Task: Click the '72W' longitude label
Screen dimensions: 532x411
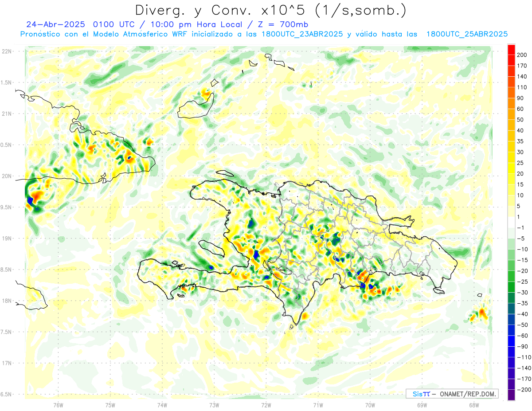Action: click(266, 405)
